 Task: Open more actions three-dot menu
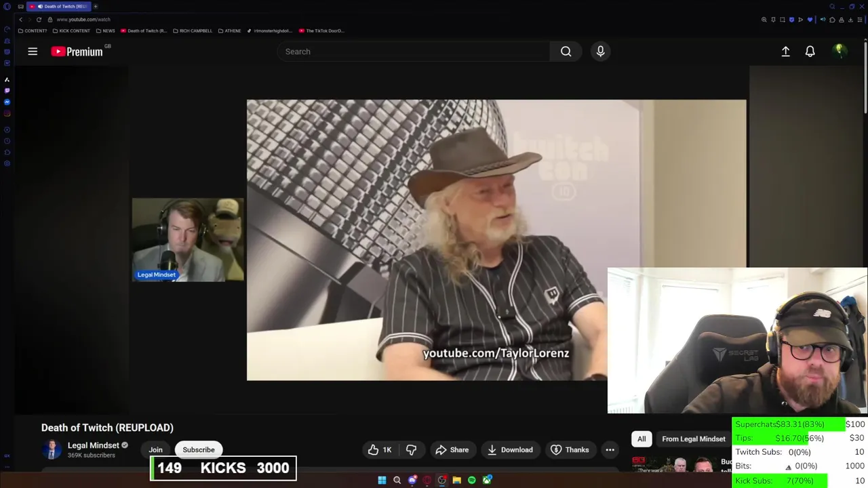(x=610, y=449)
